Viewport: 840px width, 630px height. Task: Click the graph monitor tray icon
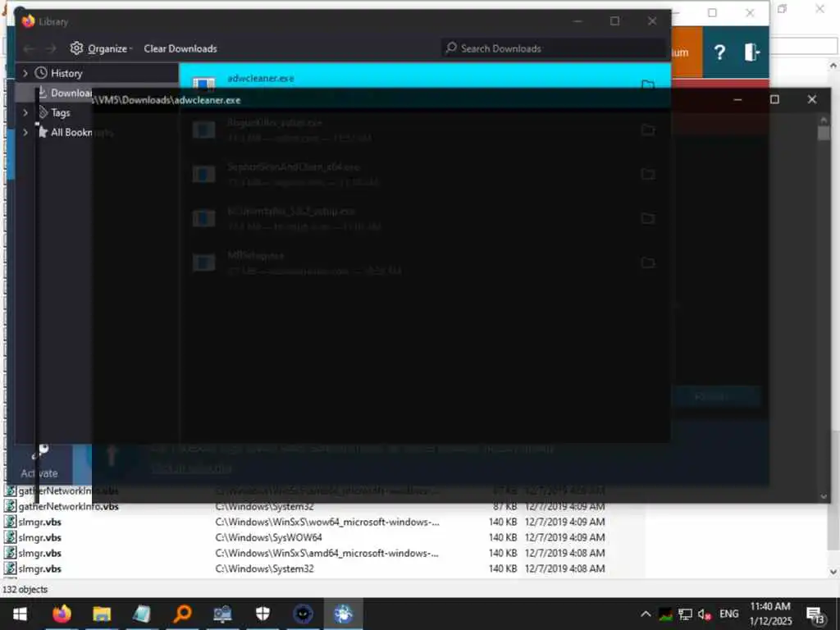tap(665, 614)
